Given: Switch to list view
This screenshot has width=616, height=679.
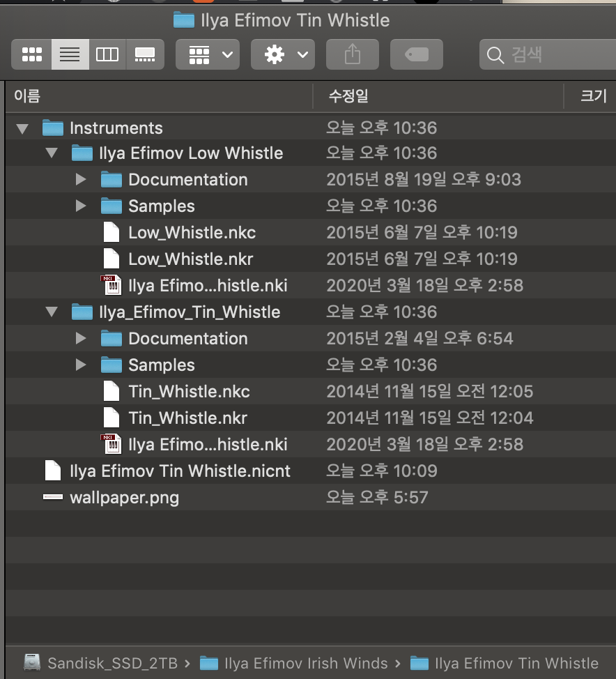Looking at the screenshot, I should click(x=70, y=54).
